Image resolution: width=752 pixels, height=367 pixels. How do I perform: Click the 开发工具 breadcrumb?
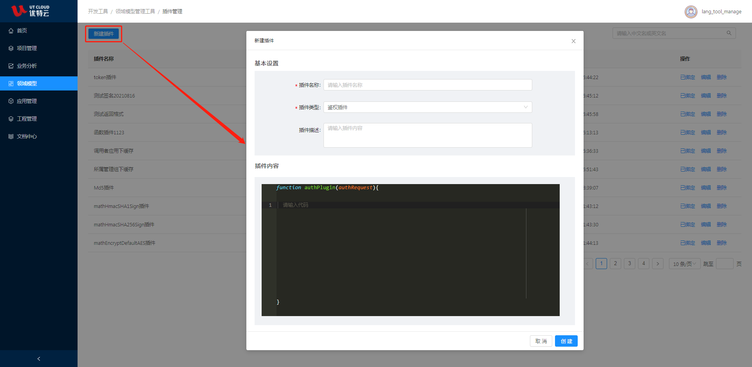point(98,11)
